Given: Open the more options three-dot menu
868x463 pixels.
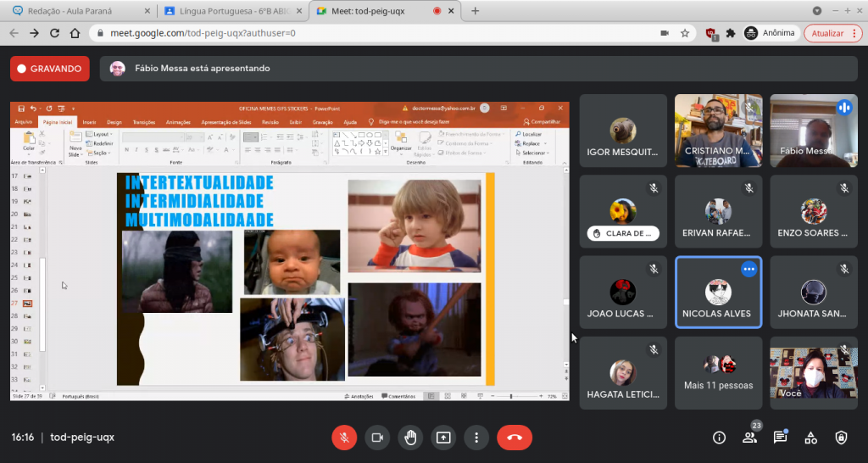Looking at the screenshot, I should (476, 438).
